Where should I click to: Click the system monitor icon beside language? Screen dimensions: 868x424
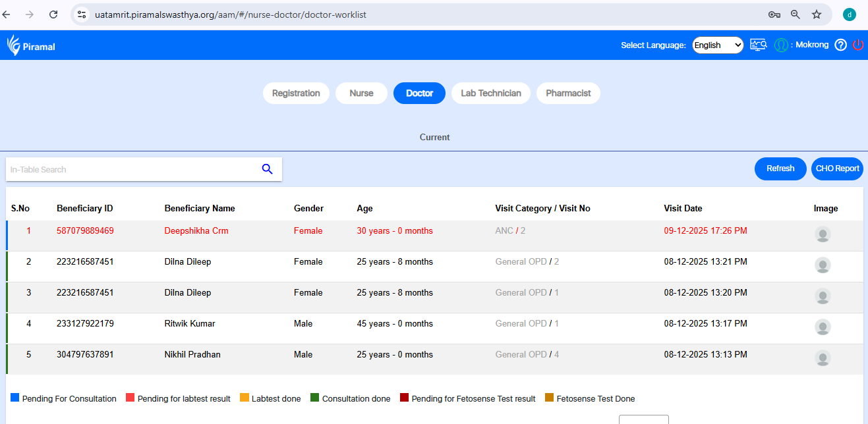[759, 45]
